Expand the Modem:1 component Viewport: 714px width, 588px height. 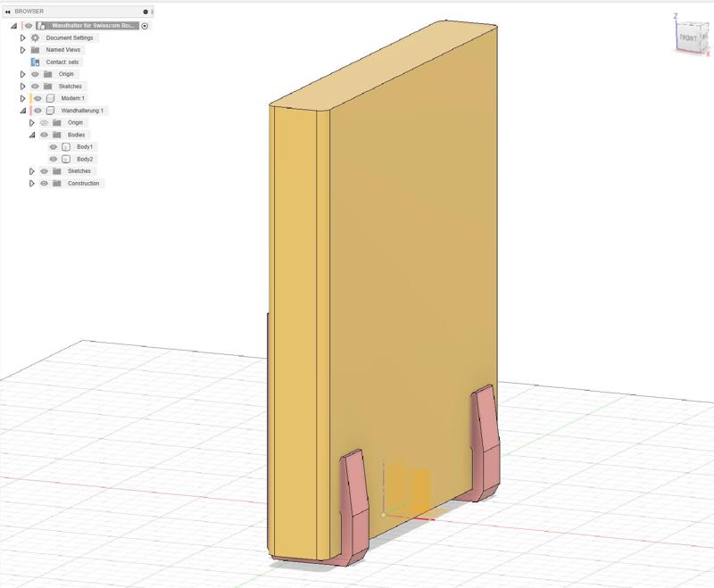pos(23,98)
